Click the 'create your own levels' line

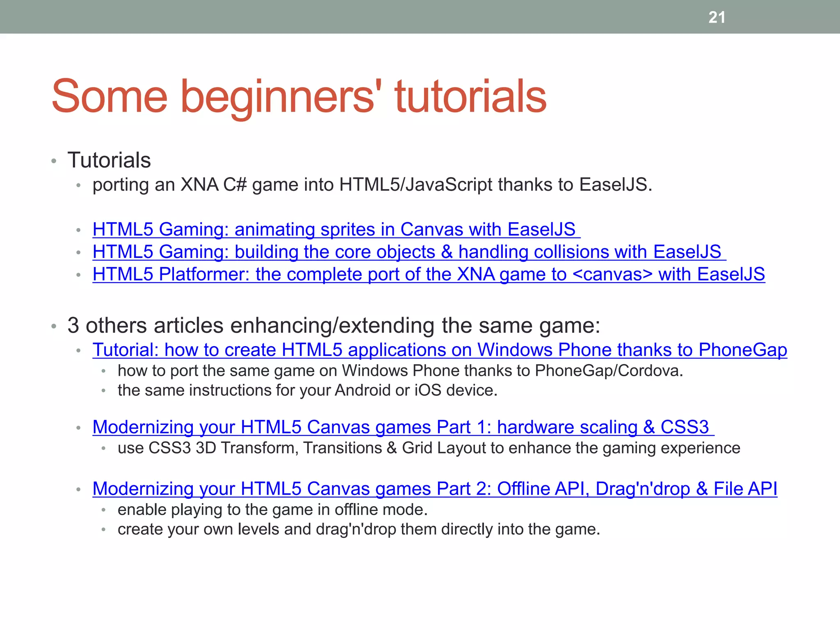coord(358,529)
